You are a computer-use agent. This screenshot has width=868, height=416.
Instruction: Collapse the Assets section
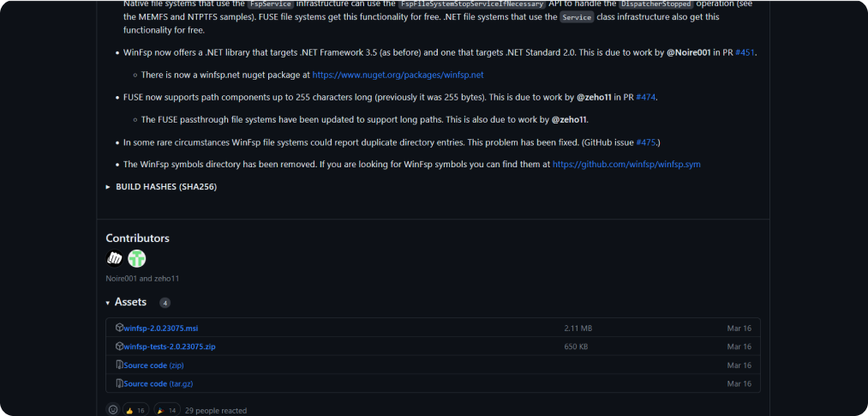108,303
